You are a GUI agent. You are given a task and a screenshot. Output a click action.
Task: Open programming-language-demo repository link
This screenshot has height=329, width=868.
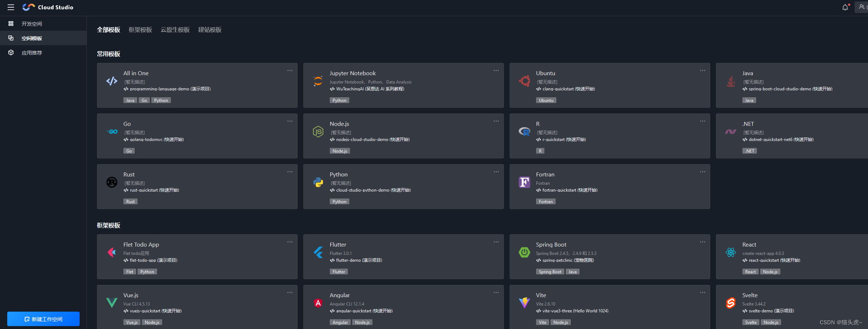pyautogui.click(x=167, y=89)
